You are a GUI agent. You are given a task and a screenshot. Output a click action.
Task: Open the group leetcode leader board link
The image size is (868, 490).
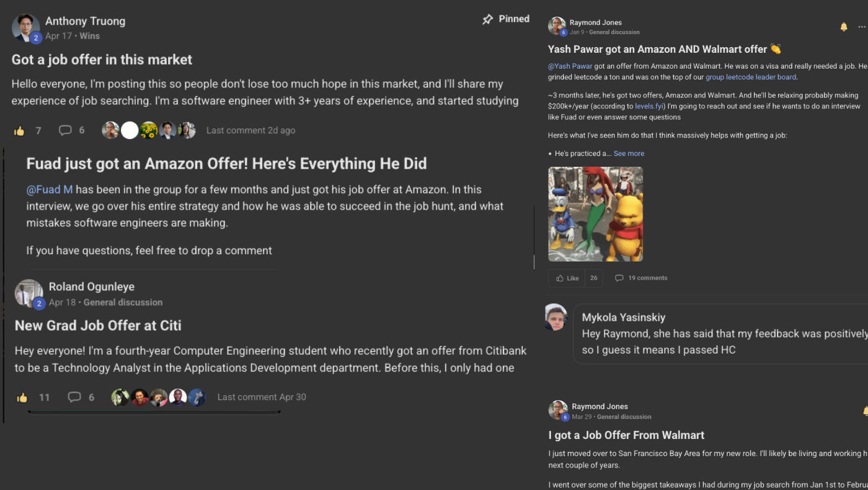[x=751, y=77]
